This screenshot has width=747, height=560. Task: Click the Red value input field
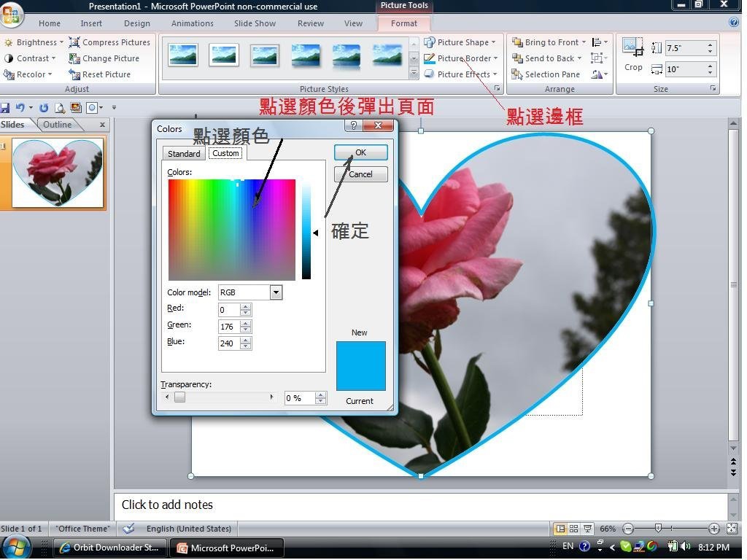[x=229, y=310]
